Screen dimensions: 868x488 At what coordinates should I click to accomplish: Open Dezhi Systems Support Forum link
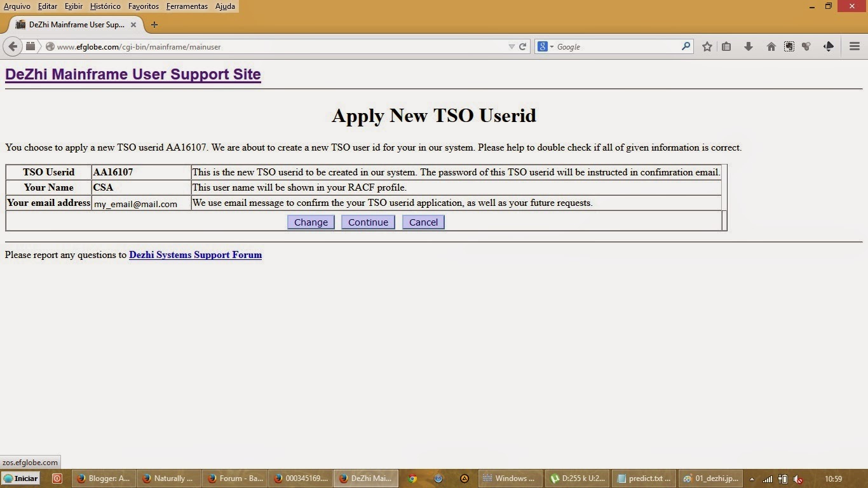point(195,255)
